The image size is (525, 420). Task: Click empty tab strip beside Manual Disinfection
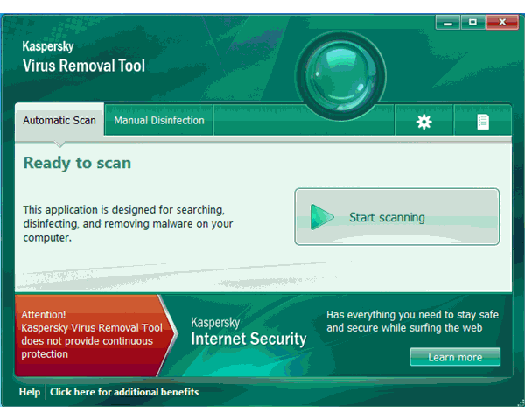point(302,121)
